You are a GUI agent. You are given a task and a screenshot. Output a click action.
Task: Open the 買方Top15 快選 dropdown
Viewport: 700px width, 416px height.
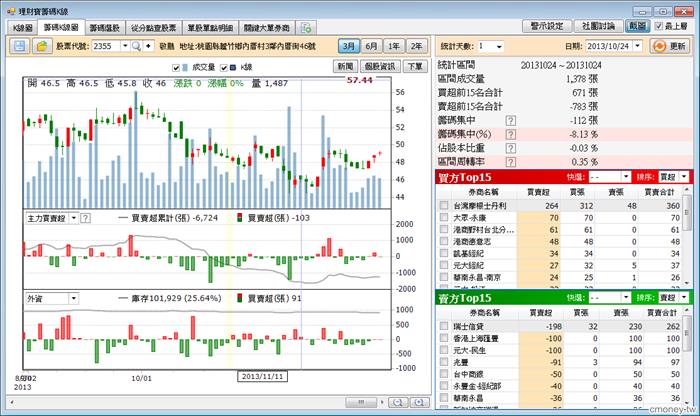626,177
